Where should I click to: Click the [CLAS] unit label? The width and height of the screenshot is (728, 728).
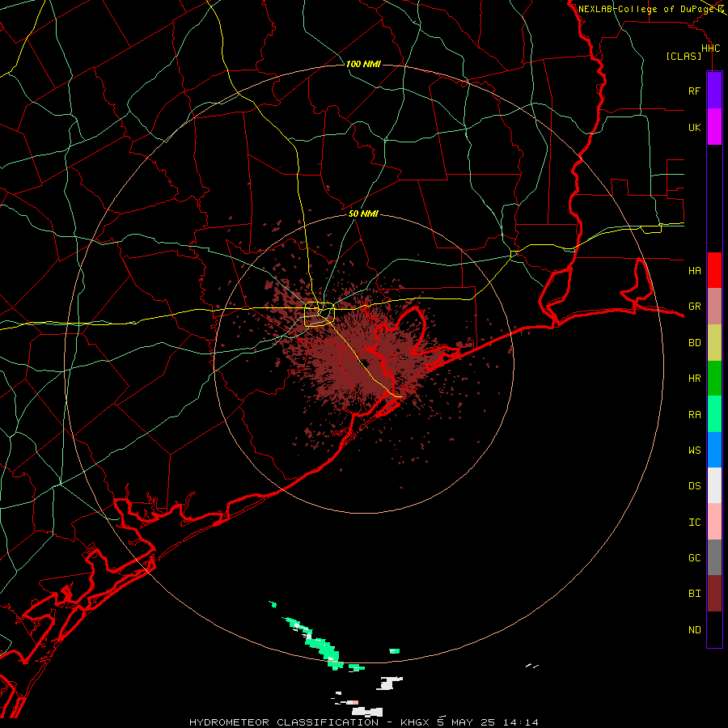pyautogui.click(x=684, y=56)
